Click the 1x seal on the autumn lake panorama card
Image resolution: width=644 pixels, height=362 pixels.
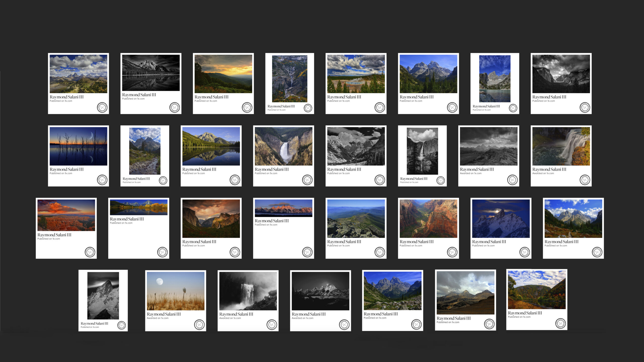click(162, 252)
